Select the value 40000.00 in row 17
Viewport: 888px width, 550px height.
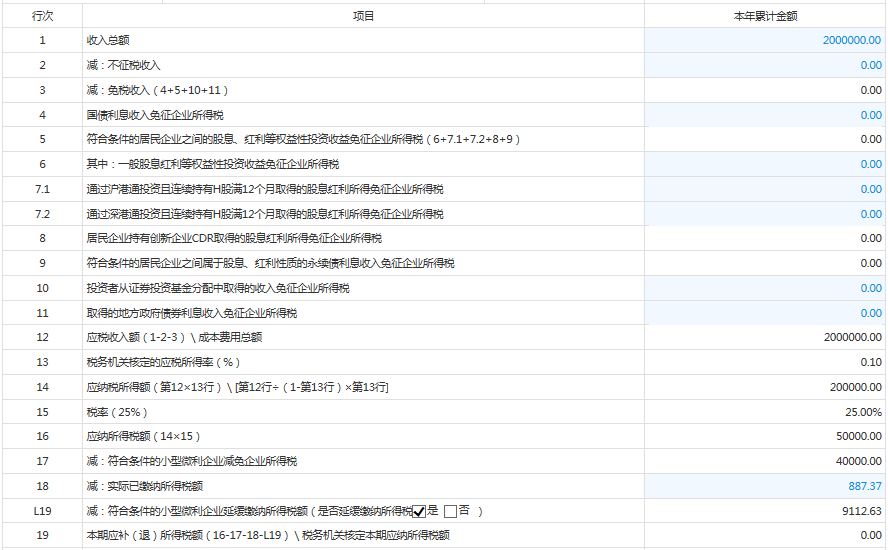click(859, 462)
